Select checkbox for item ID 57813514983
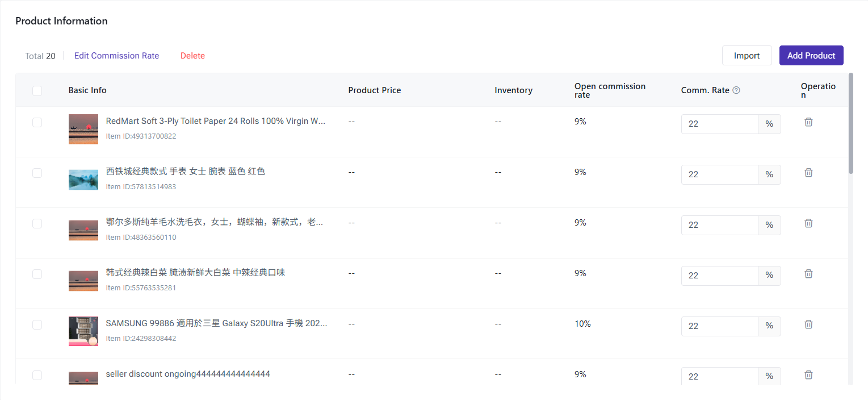The width and height of the screenshot is (868, 400). tap(37, 173)
